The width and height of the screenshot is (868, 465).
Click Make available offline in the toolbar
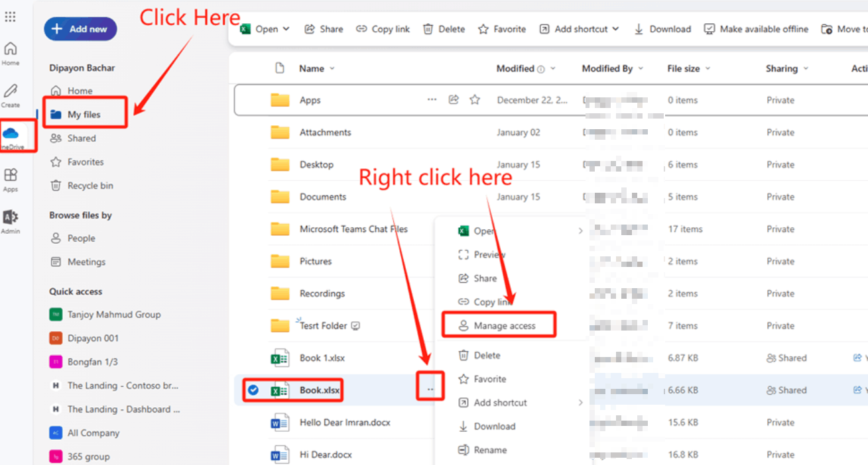[x=755, y=28]
